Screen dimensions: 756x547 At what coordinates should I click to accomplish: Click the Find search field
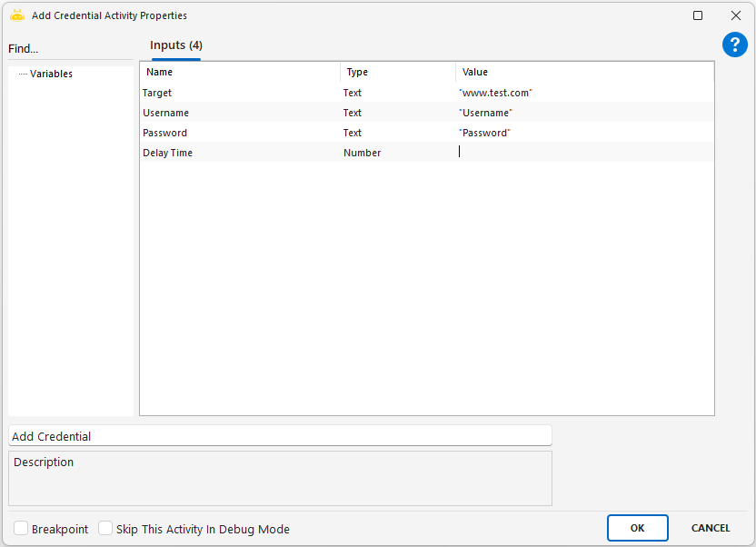[71, 49]
